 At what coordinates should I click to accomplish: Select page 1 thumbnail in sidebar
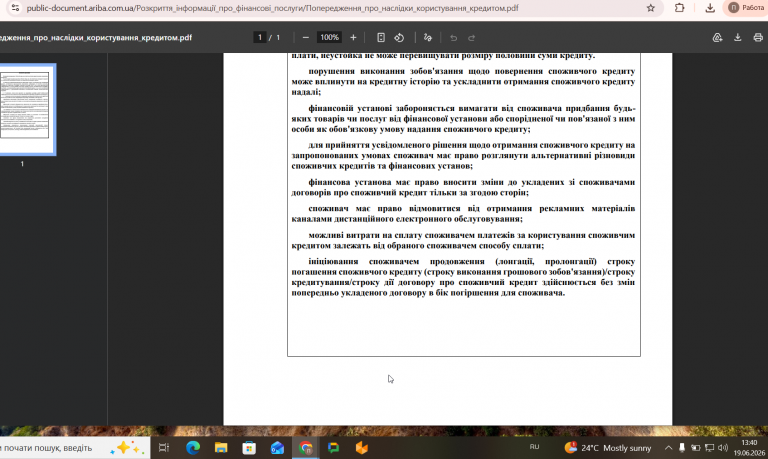(24, 109)
